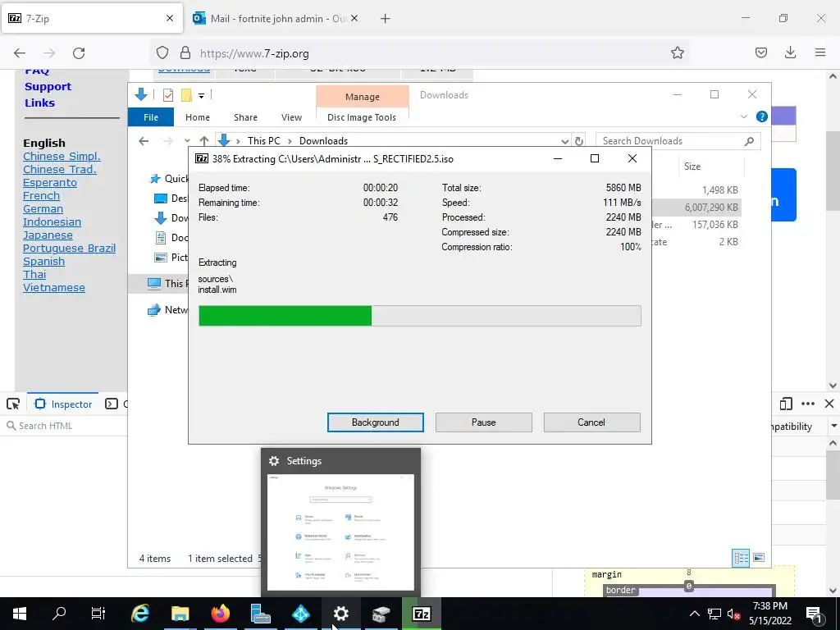Switch language to Chinese Simpl.
The height and width of the screenshot is (630, 840).
click(x=62, y=157)
